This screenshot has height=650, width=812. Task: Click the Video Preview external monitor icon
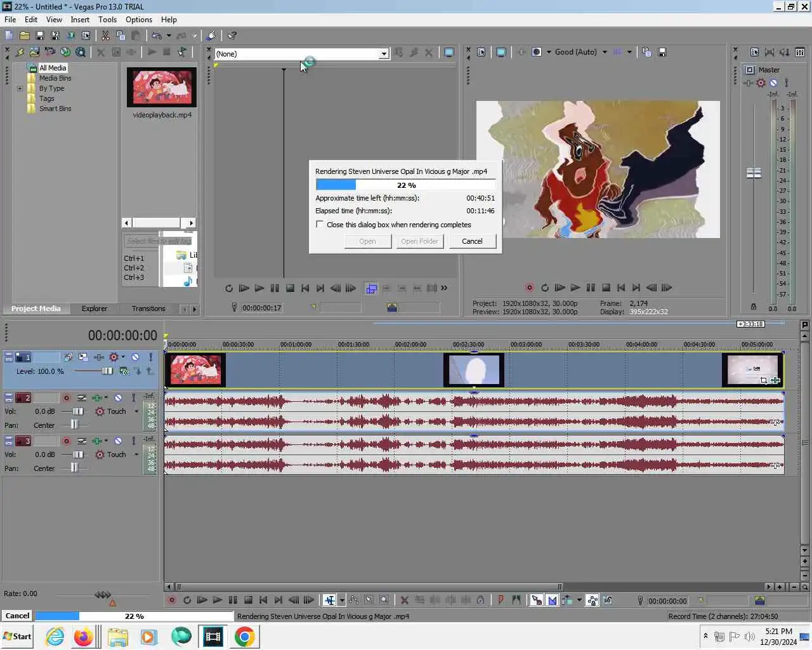click(501, 52)
